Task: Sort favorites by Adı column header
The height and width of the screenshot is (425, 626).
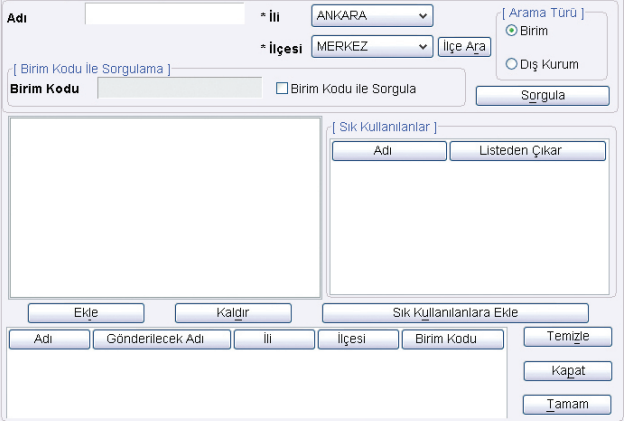Action: 388,151
